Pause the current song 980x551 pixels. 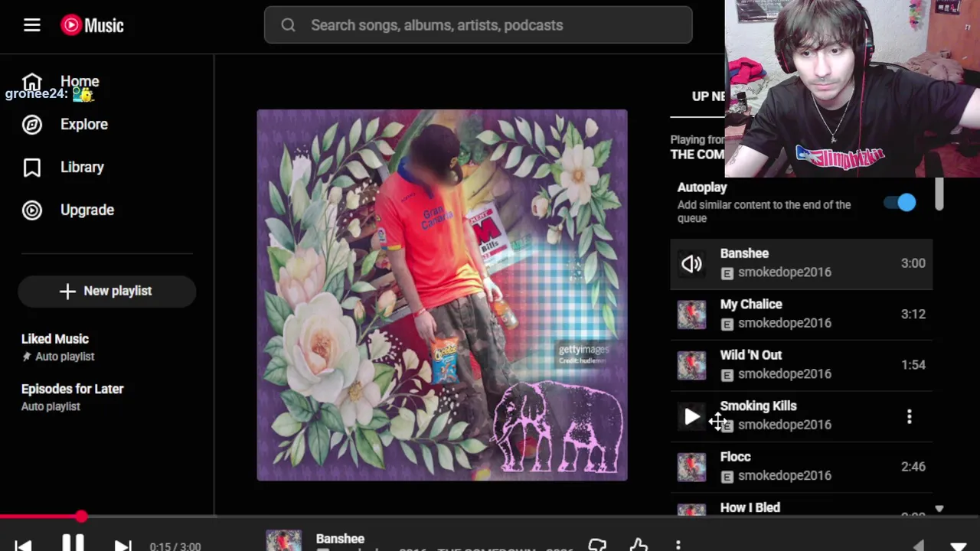(73, 544)
